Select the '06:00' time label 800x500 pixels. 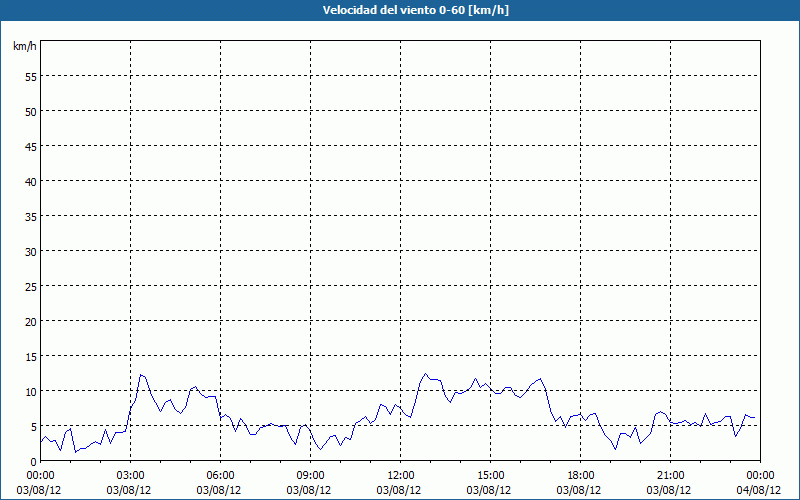pyautogui.click(x=220, y=476)
